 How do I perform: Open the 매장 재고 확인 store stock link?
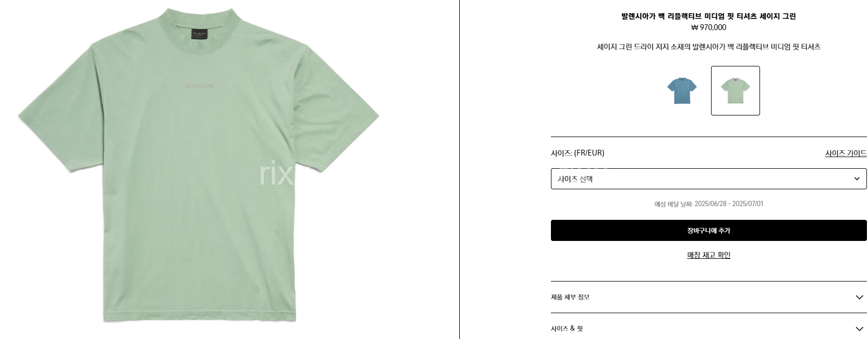[708, 255]
